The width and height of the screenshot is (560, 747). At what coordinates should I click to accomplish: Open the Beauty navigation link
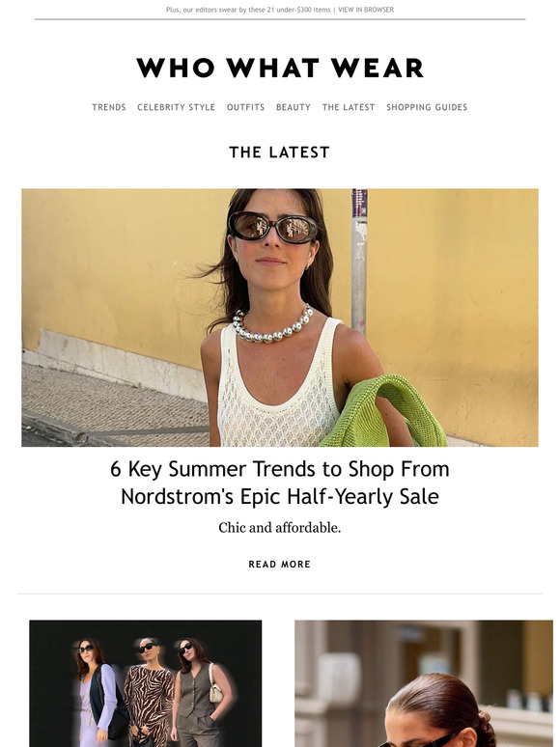click(294, 107)
